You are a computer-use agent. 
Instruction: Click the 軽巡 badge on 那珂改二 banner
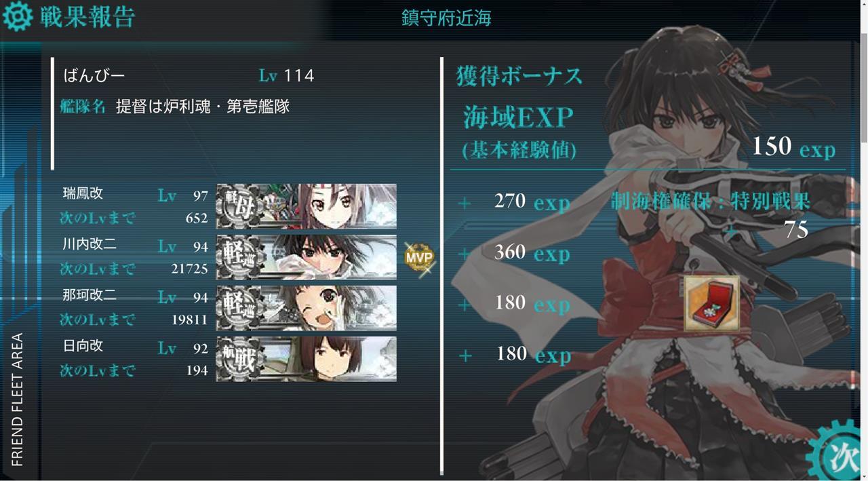click(x=239, y=308)
